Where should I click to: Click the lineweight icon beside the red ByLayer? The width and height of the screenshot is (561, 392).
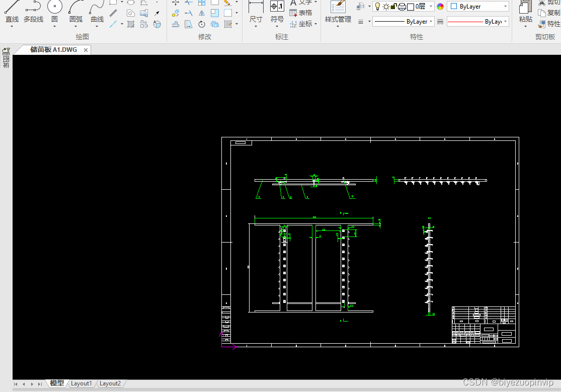point(440,22)
